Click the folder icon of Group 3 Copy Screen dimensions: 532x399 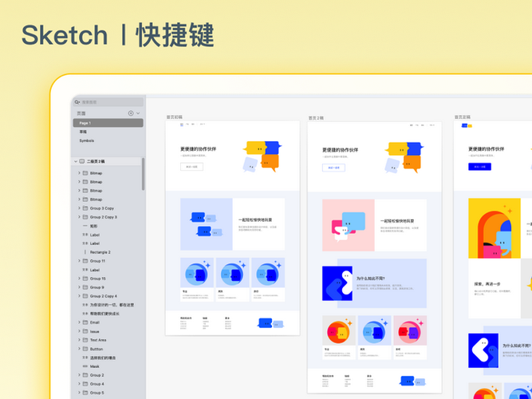pos(85,208)
